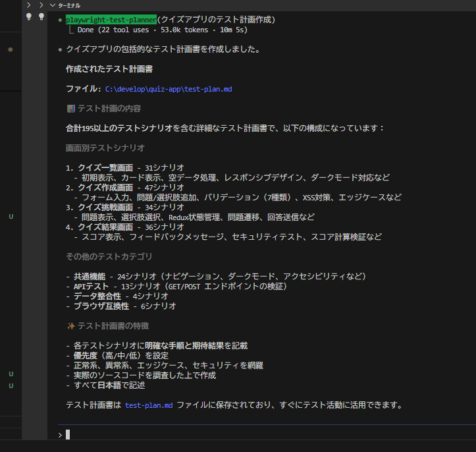Select the ターミナル panel title
The height and width of the screenshot is (452, 476).
pos(69,5)
